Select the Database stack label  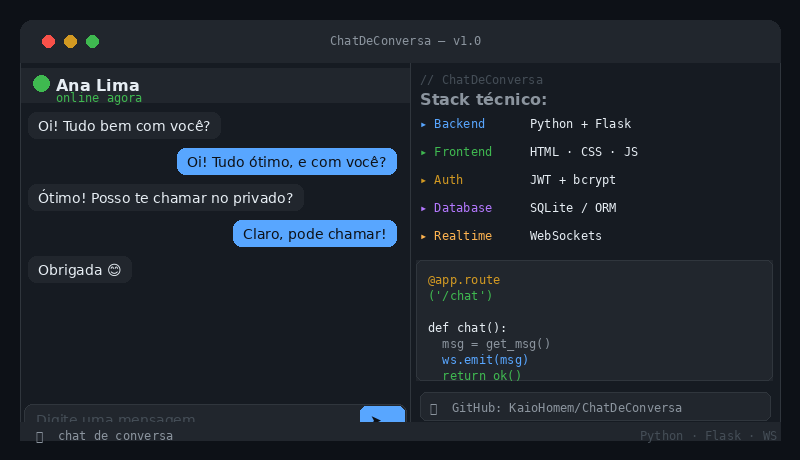point(463,208)
